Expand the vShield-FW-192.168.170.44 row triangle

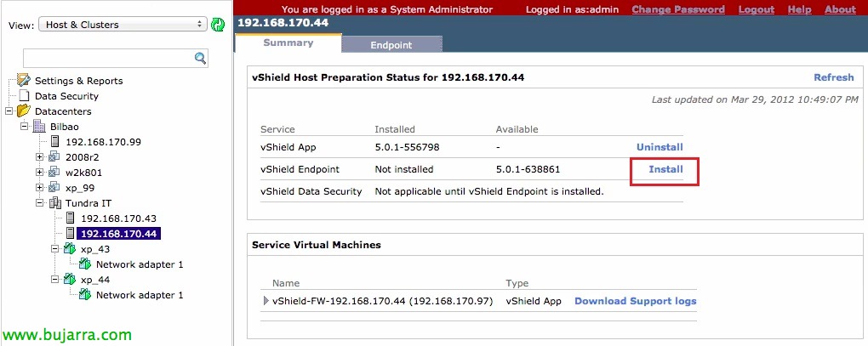266,301
